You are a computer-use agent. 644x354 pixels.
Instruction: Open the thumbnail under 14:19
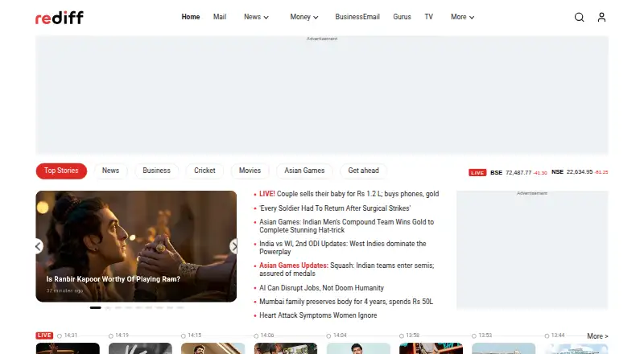coord(140,348)
